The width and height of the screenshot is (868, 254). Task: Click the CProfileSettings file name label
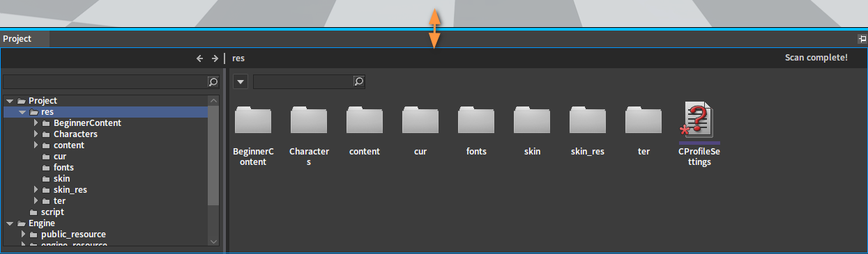pos(699,157)
